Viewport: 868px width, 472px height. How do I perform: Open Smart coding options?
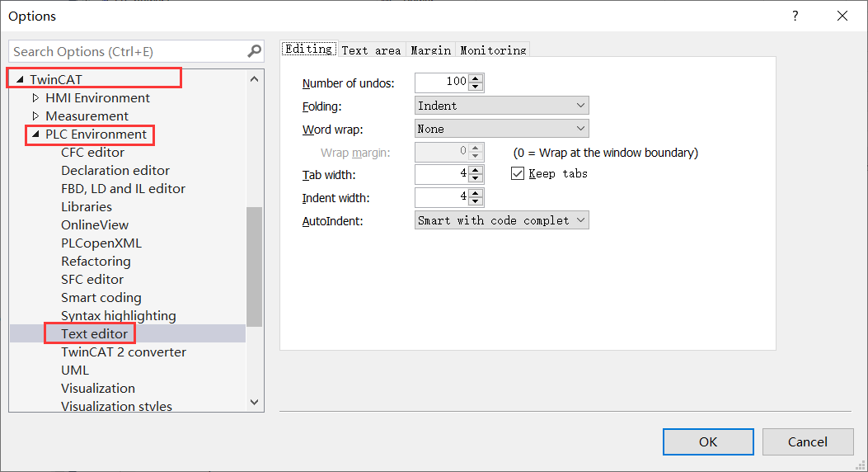click(101, 298)
